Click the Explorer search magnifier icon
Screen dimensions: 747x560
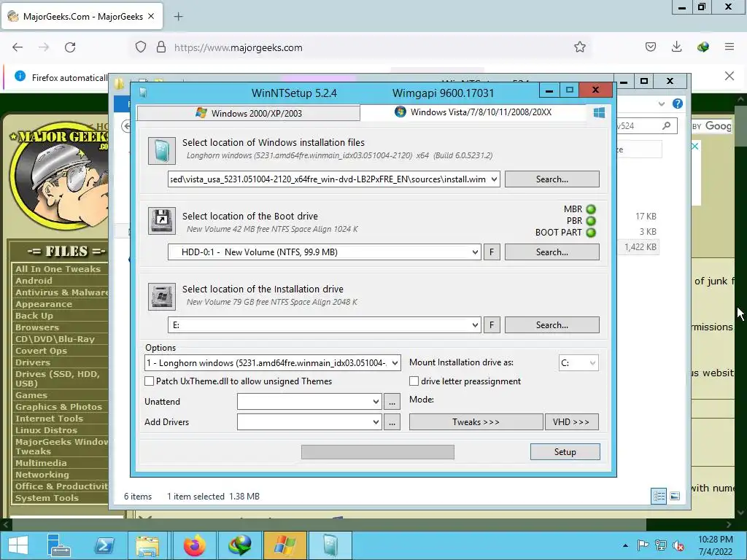click(666, 125)
